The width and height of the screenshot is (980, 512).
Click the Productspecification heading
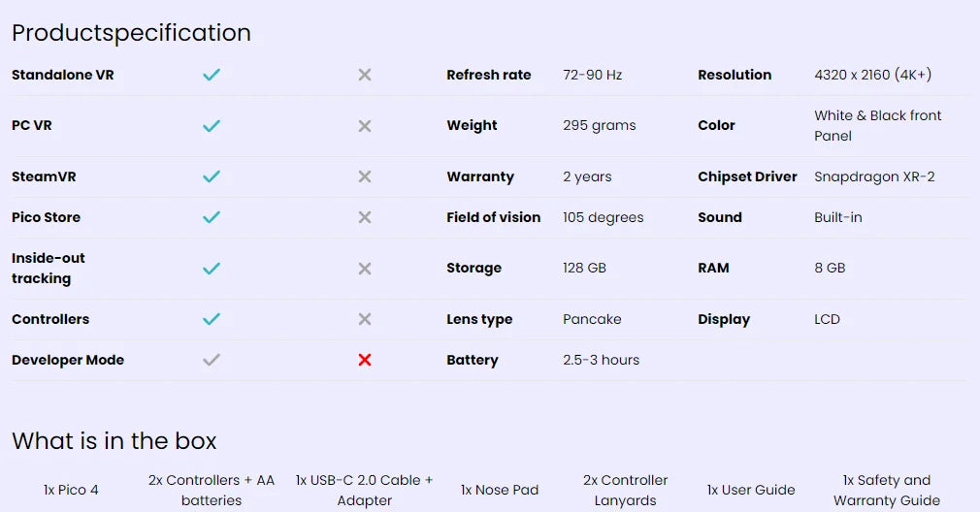(131, 33)
